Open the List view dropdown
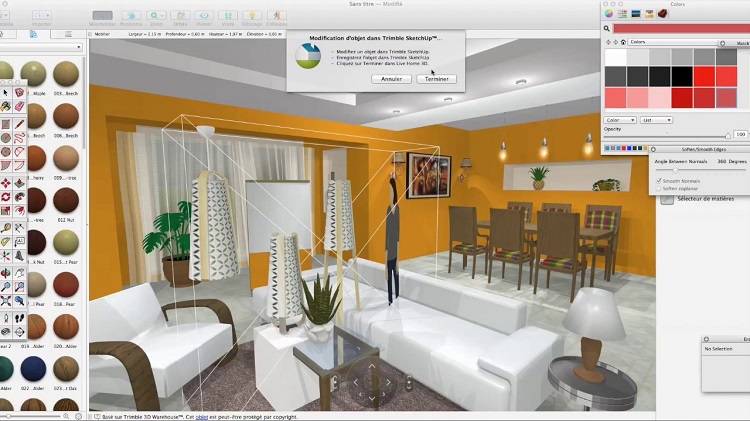The image size is (750, 421). click(656, 120)
